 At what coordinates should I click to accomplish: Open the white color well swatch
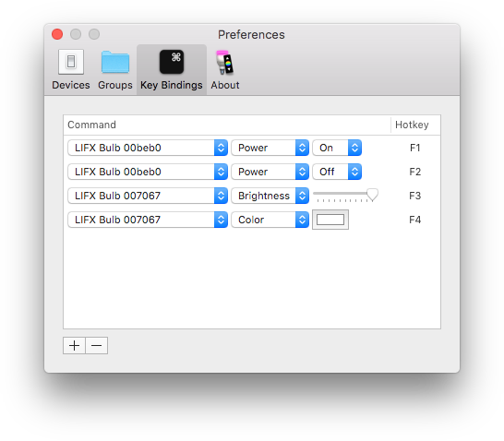pyautogui.click(x=330, y=220)
